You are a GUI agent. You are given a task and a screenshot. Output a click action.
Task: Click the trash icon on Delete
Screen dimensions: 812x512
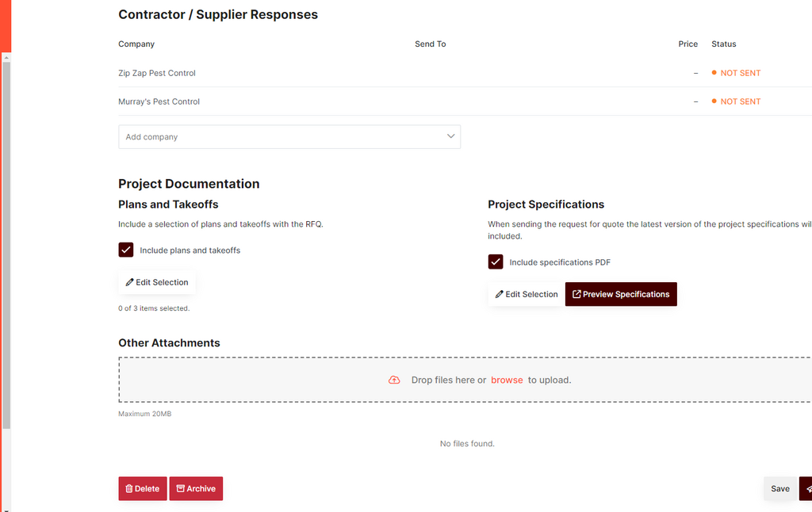pyautogui.click(x=129, y=489)
